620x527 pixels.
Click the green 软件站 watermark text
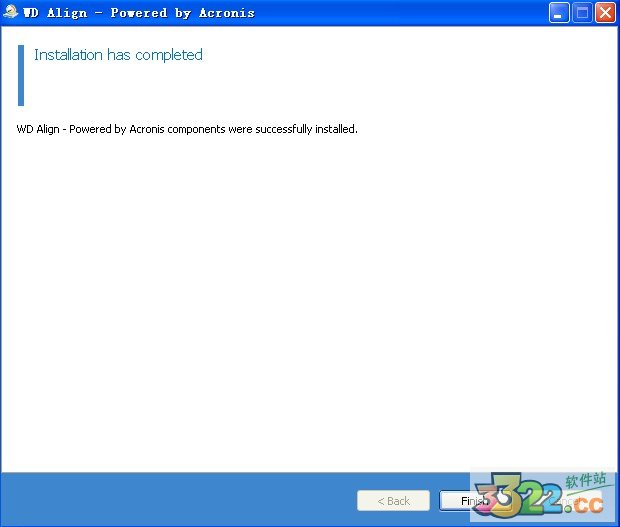586,480
